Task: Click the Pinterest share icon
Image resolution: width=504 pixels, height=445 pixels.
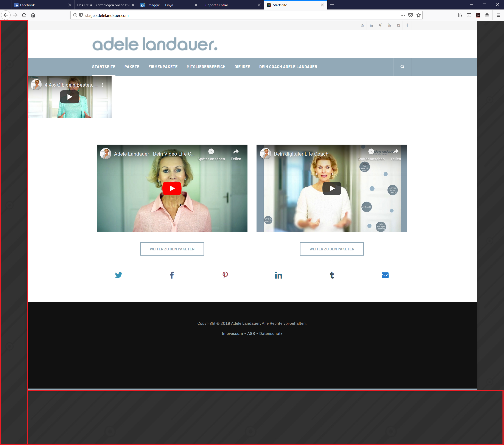Action: coord(225,275)
